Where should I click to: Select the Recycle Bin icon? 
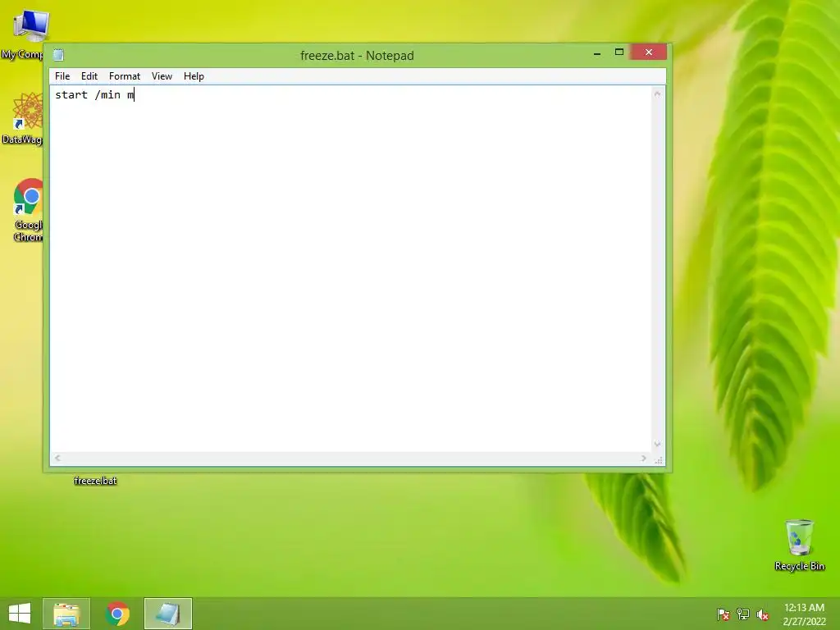click(x=799, y=546)
